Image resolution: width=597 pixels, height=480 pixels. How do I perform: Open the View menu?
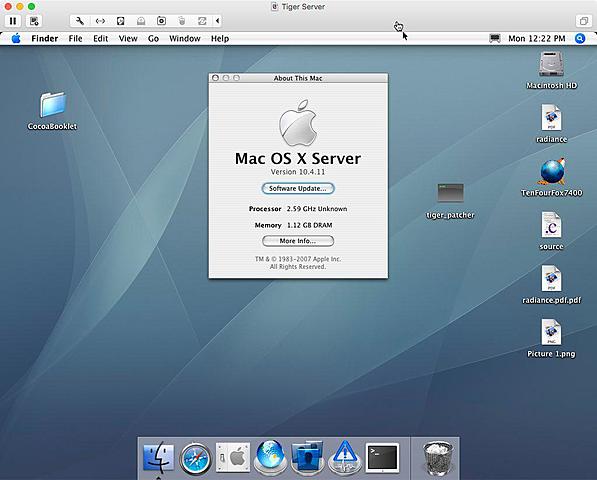point(128,38)
